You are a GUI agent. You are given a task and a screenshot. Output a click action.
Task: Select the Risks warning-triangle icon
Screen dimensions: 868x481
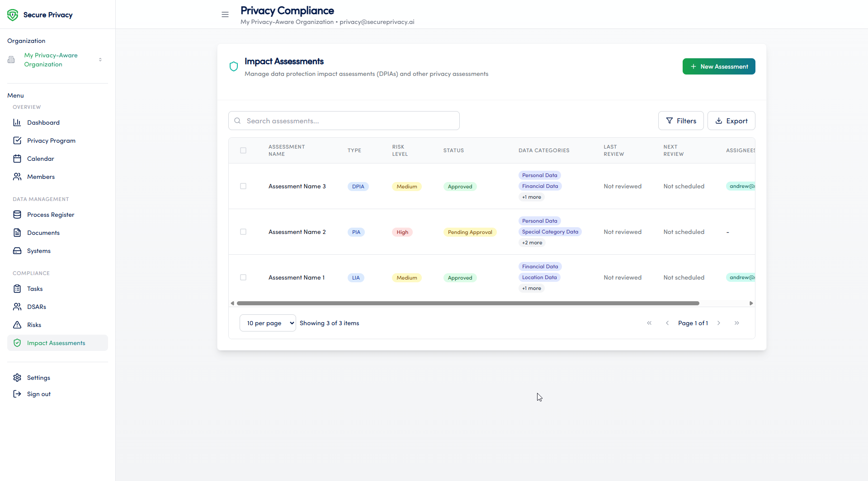tap(17, 325)
